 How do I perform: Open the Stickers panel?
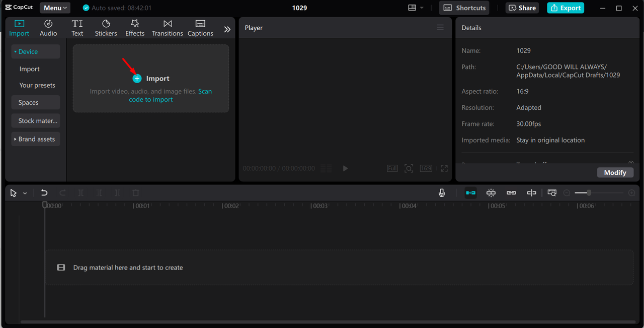106,28
